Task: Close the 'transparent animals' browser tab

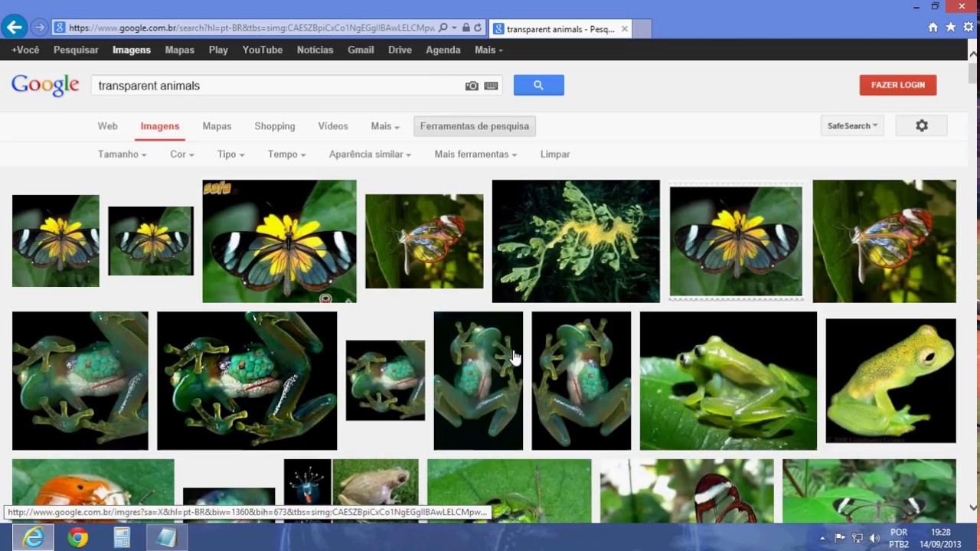Action: [625, 29]
